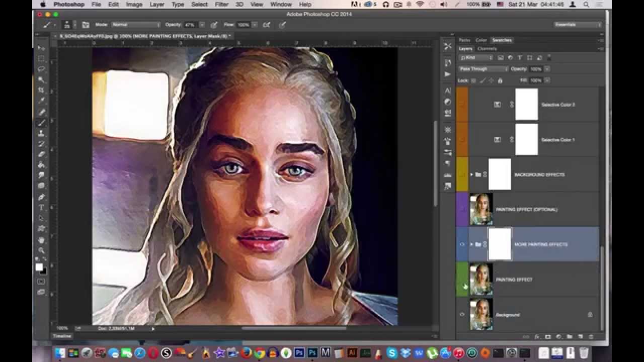
Task: Open the Layer menu
Action: tap(157, 4)
